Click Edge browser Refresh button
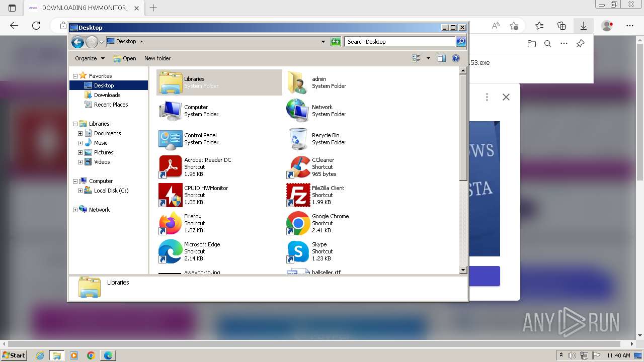644x362 pixels. 36,26
